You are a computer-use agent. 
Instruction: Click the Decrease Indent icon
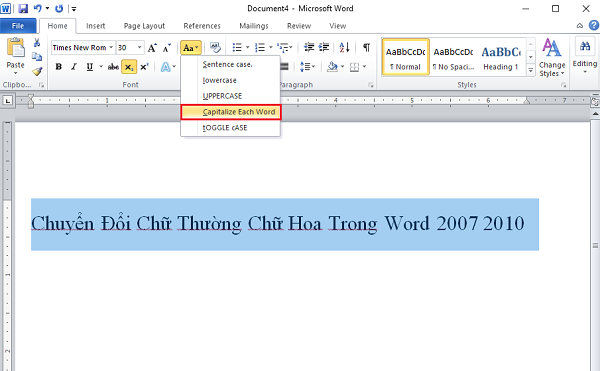pos(309,47)
